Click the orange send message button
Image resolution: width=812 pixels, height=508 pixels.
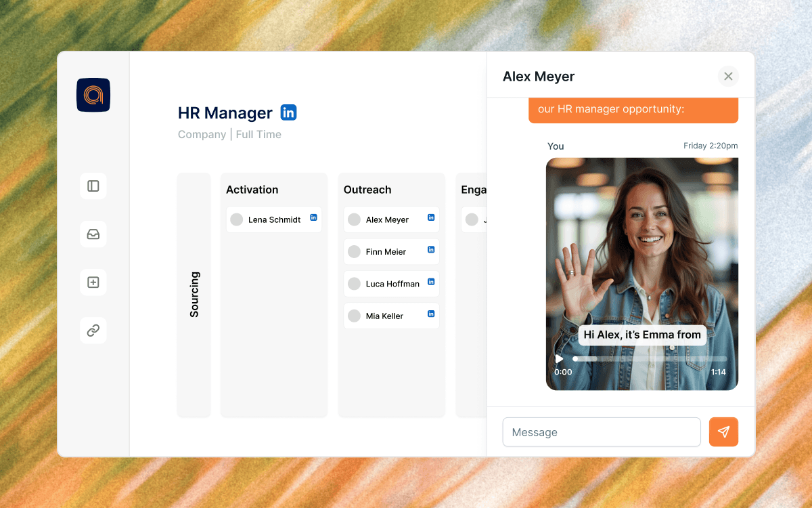point(723,432)
